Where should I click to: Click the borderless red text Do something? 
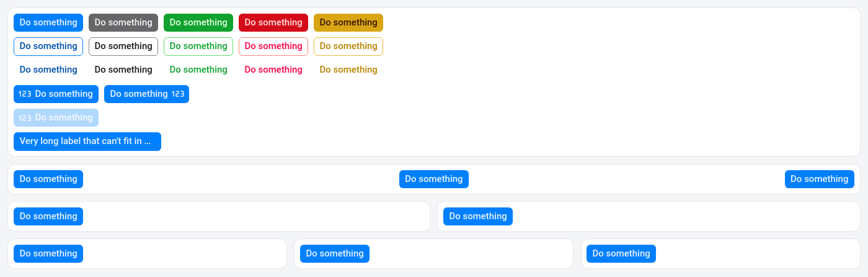coord(273,70)
